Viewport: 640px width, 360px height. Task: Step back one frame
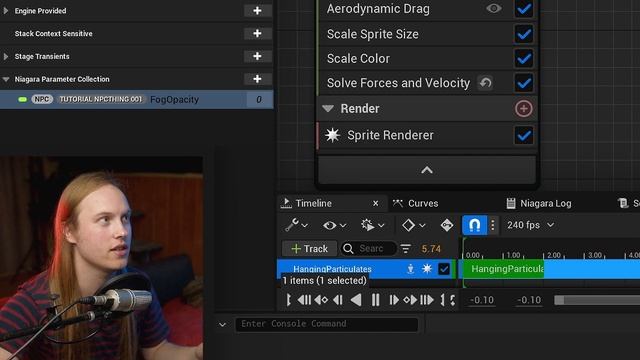[x=338, y=300]
